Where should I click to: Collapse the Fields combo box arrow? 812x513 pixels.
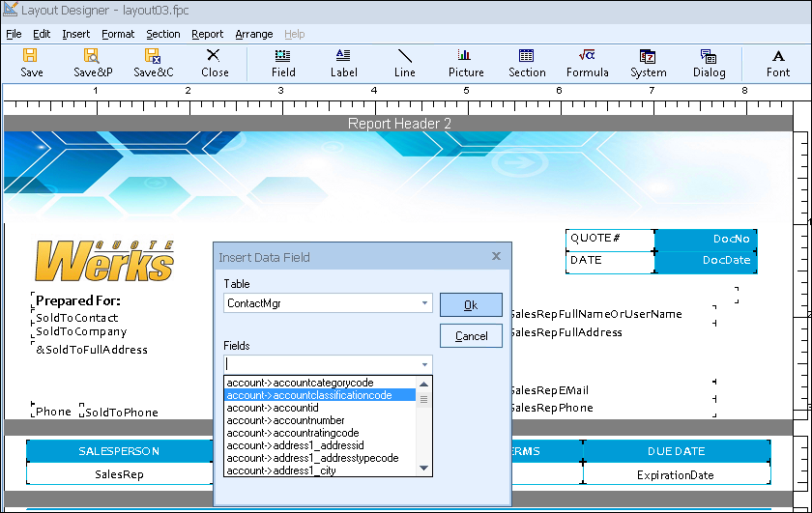(x=424, y=364)
